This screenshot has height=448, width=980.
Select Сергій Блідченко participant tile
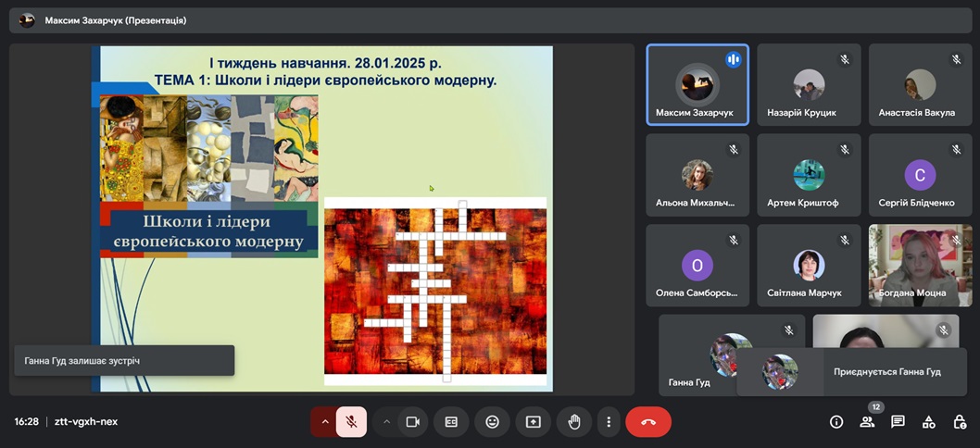tap(920, 175)
